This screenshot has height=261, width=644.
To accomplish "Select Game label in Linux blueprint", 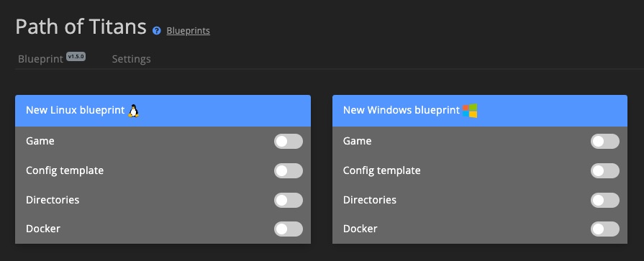I will [40, 141].
